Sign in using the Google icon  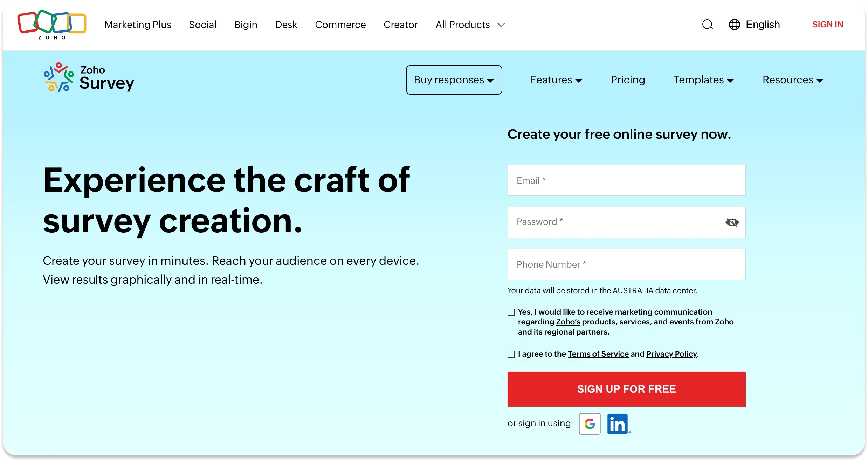[590, 424]
